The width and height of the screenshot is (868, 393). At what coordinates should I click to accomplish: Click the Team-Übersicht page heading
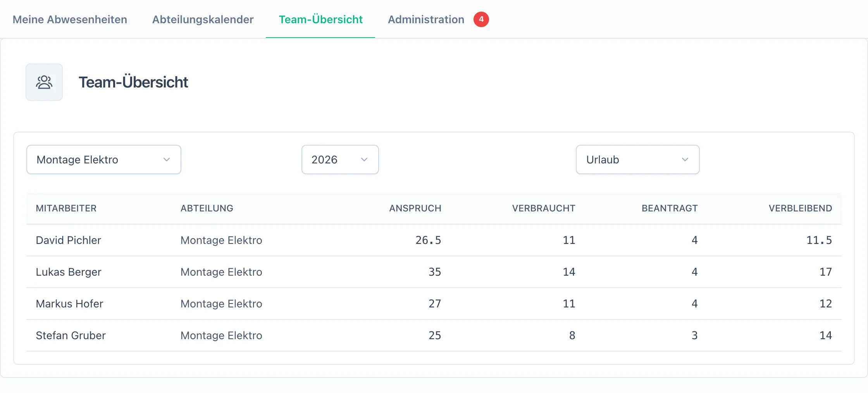click(134, 82)
